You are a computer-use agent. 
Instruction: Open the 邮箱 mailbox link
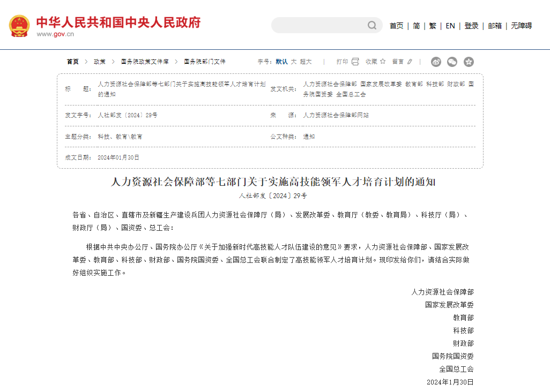tap(495, 26)
